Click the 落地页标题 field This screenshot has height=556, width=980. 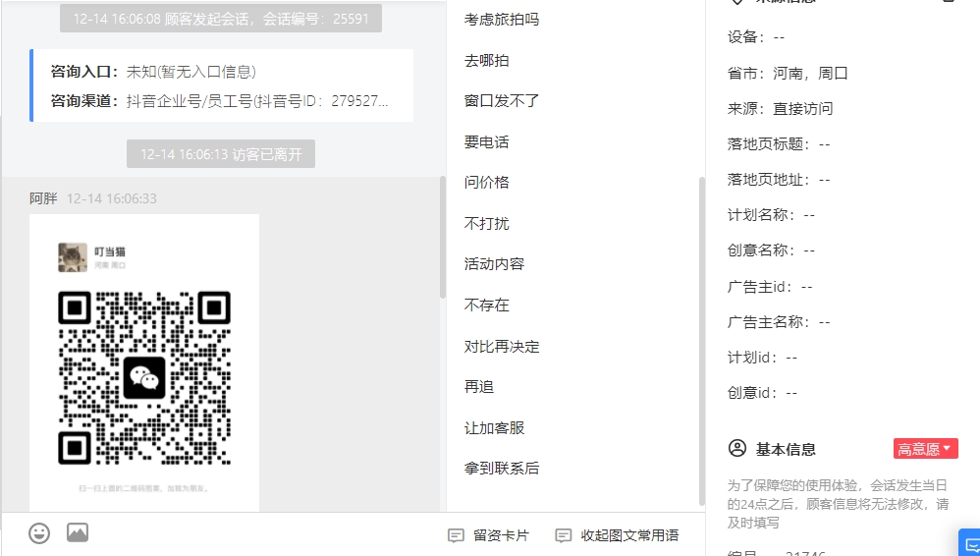(779, 143)
